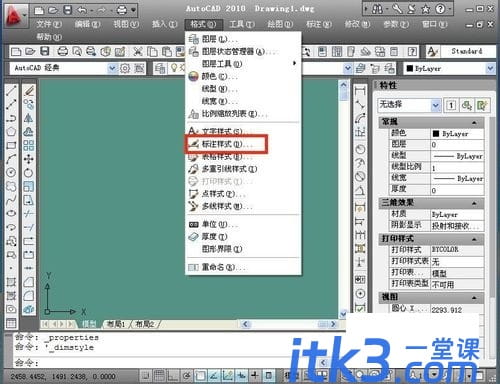Select the Spline draw tool
The image size is (500, 384).
tap(11, 200)
